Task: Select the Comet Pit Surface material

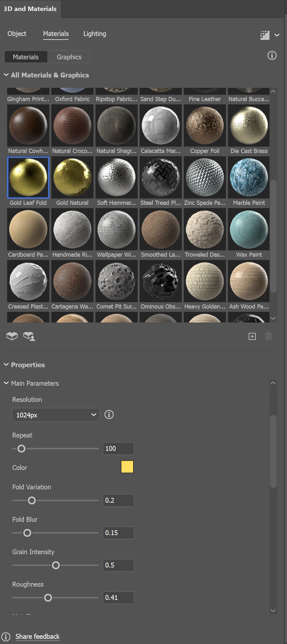Action: click(117, 281)
